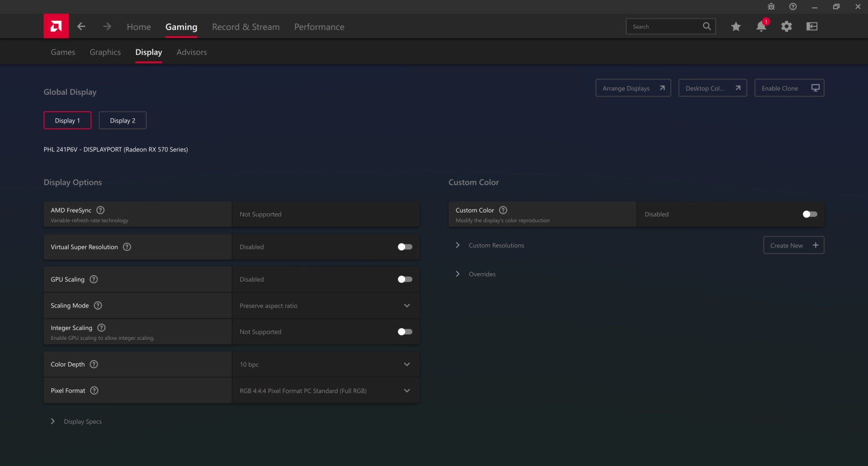Open Pixel Format dropdown
868x466 pixels.
pyautogui.click(x=325, y=391)
